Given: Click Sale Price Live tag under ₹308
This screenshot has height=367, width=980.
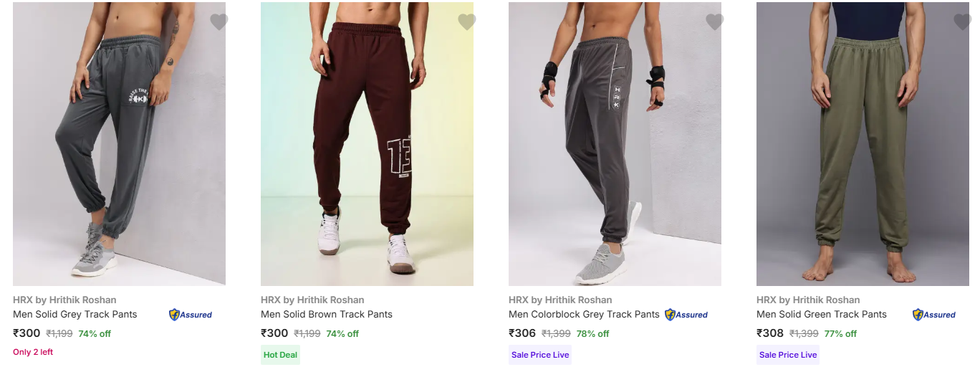Looking at the screenshot, I should pyautogui.click(x=788, y=355).
